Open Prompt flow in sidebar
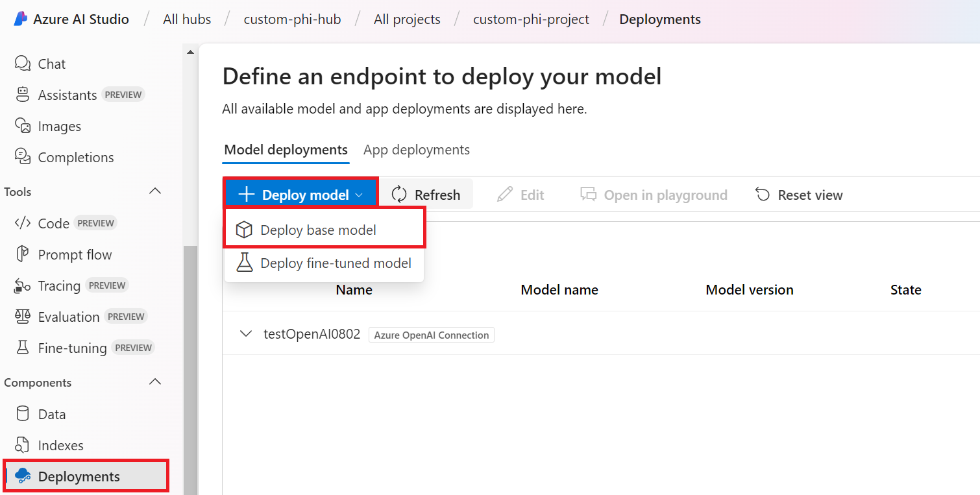The width and height of the screenshot is (980, 495). (63, 254)
